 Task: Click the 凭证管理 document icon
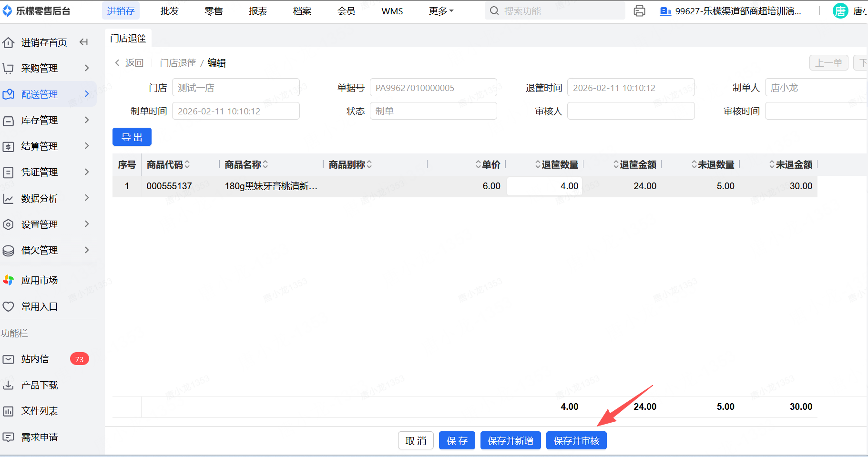(8, 172)
